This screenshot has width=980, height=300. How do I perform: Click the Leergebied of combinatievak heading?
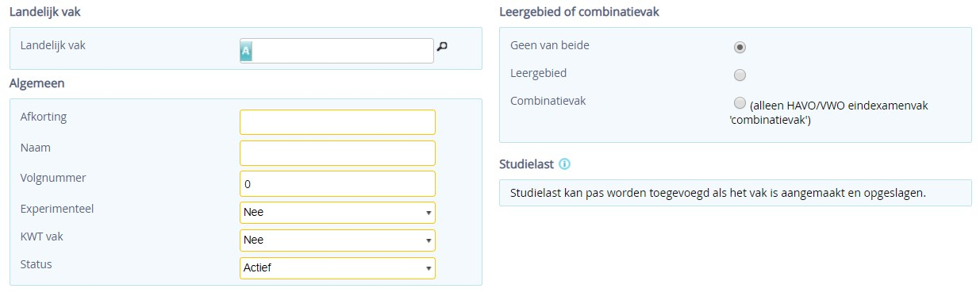[579, 12]
